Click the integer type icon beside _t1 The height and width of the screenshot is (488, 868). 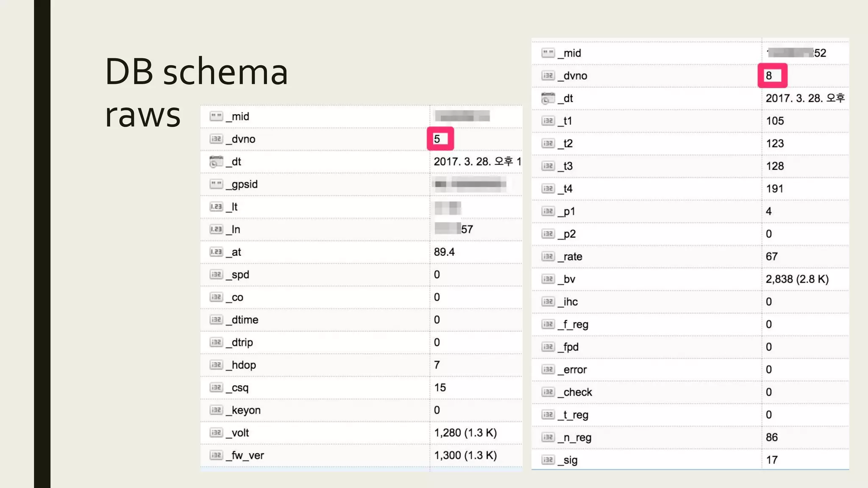coord(548,121)
